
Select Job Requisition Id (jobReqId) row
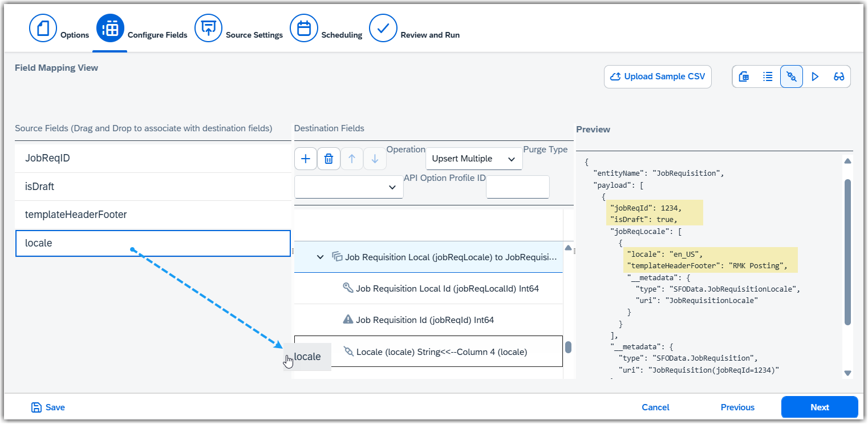point(428,320)
